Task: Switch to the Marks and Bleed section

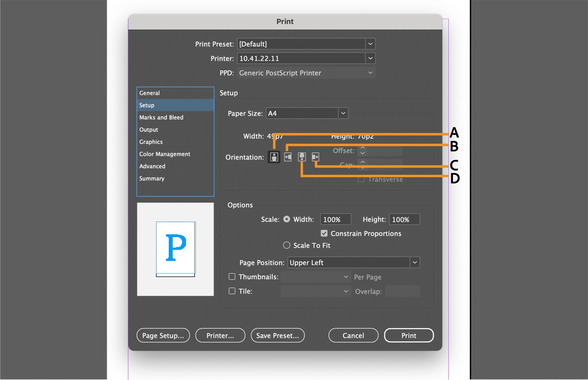Action: [x=161, y=117]
